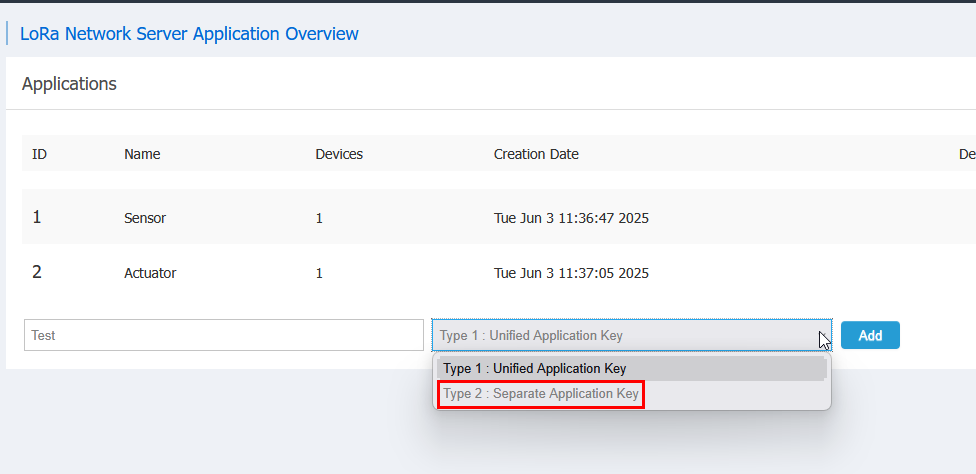The image size is (976, 474).
Task: Click the Creation Date column header
Action: click(x=536, y=154)
